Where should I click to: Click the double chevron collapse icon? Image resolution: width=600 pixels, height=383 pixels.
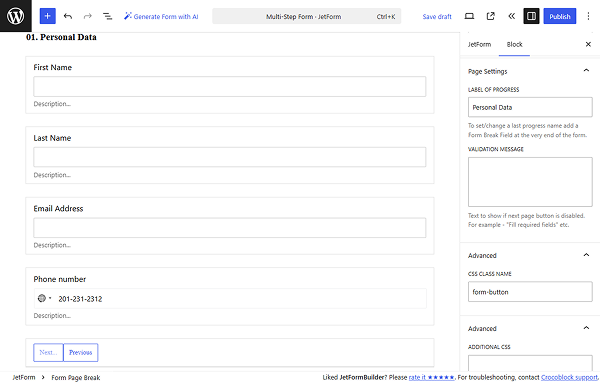click(511, 16)
